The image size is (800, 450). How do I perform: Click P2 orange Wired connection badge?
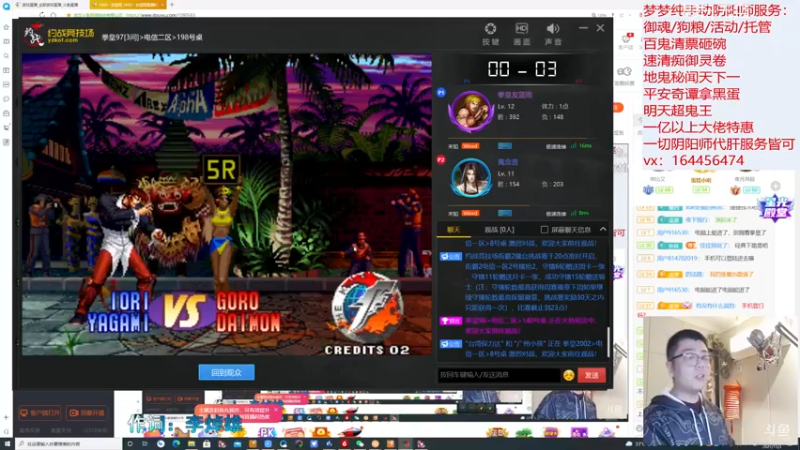click(x=470, y=213)
